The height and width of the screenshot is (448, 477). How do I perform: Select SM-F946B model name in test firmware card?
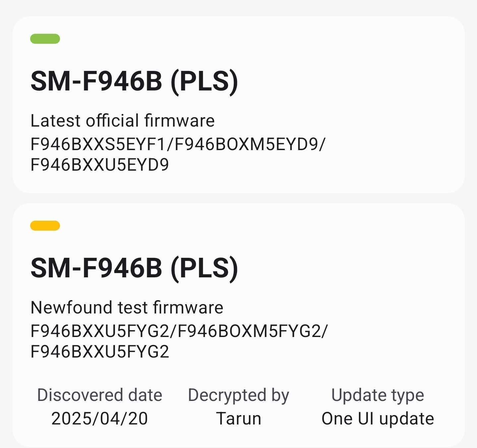pos(96,268)
